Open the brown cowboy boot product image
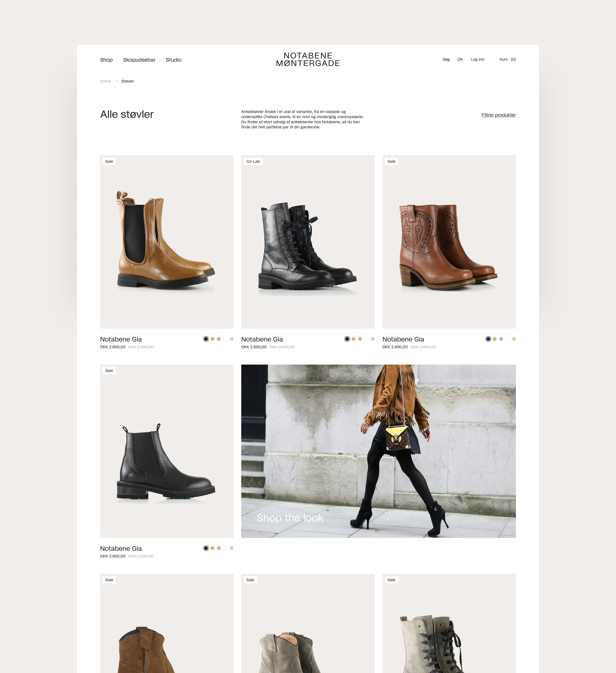This screenshot has height=673, width=616. (449, 242)
